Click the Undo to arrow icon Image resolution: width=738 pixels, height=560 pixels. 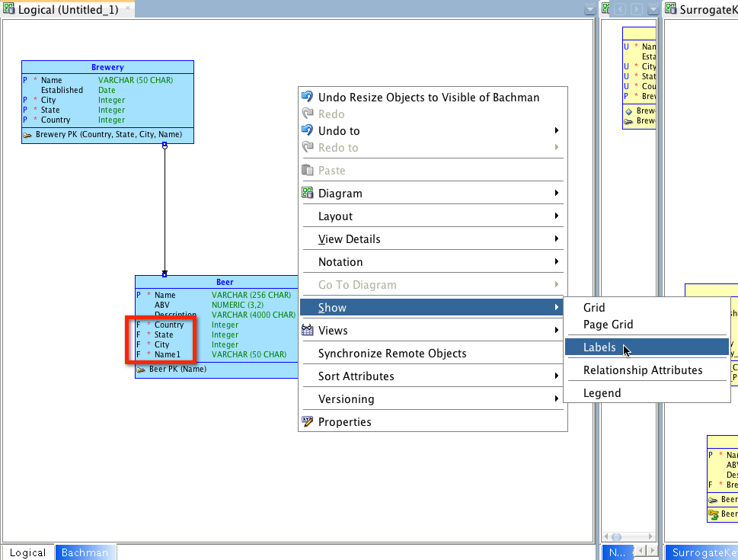tap(308, 130)
